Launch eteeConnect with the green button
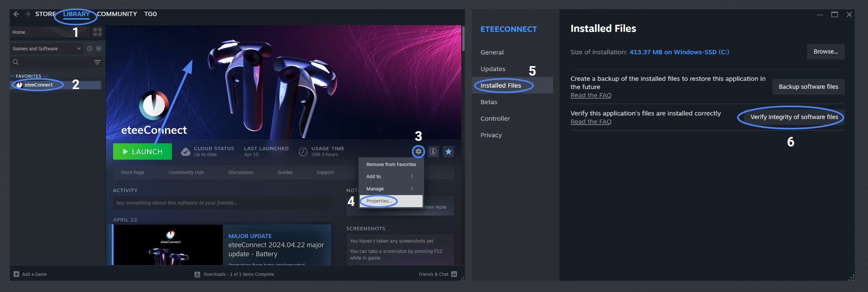868x292 pixels. pos(142,152)
